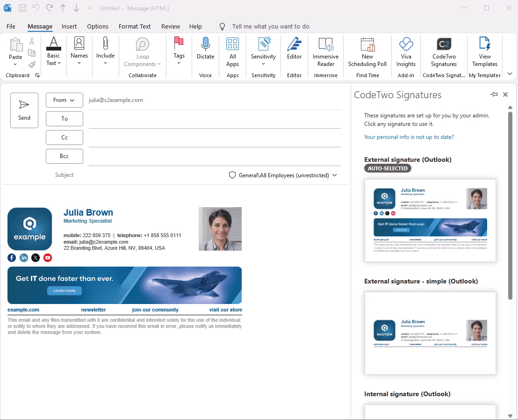Click the Bcc button
Viewport: 518px width, 420px height.
coord(65,156)
